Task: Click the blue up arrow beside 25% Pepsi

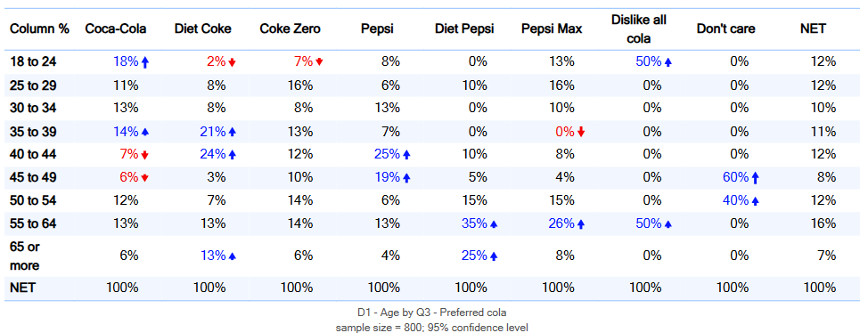Action: pyautogui.click(x=406, y=155)
